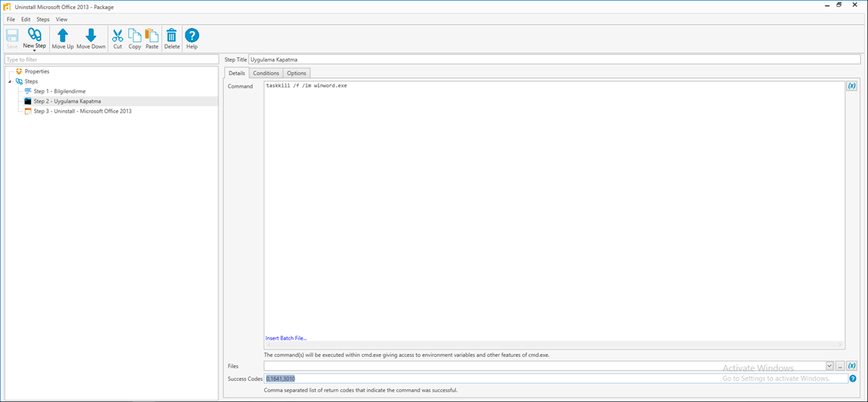Open the Files dropdown arrow

(830, 366)
